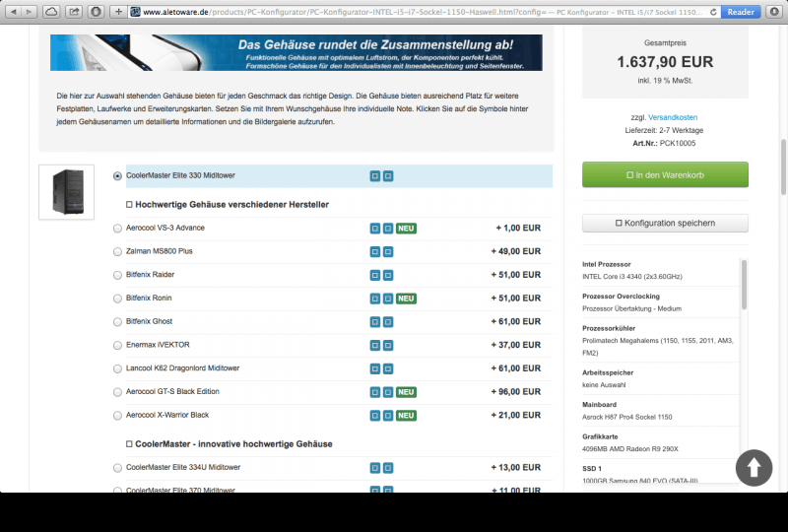The width and height of the screenshot is (788, 532).
Task: Pick the Enermax iVEKTOR radio button
Action: coord(117,345)
